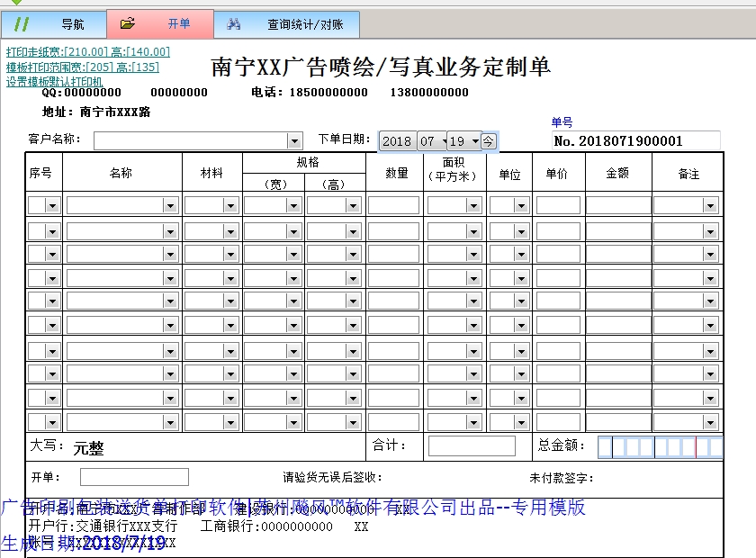The image size is (756, 558).
Task: Click the 今 today button
Action: point(488,141)
